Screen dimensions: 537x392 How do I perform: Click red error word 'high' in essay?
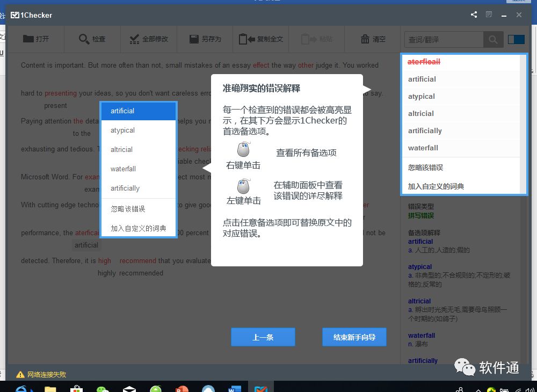tap(105, 261)
